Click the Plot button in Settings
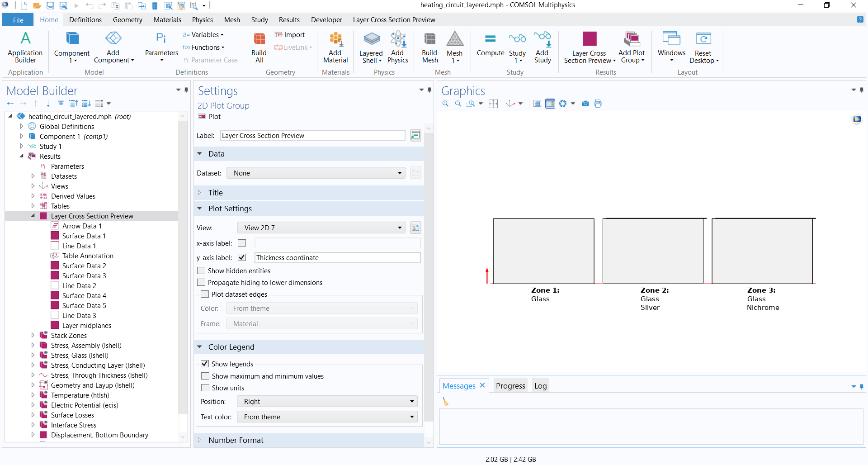Screen dimensions: 868x465 click(210, 117)
